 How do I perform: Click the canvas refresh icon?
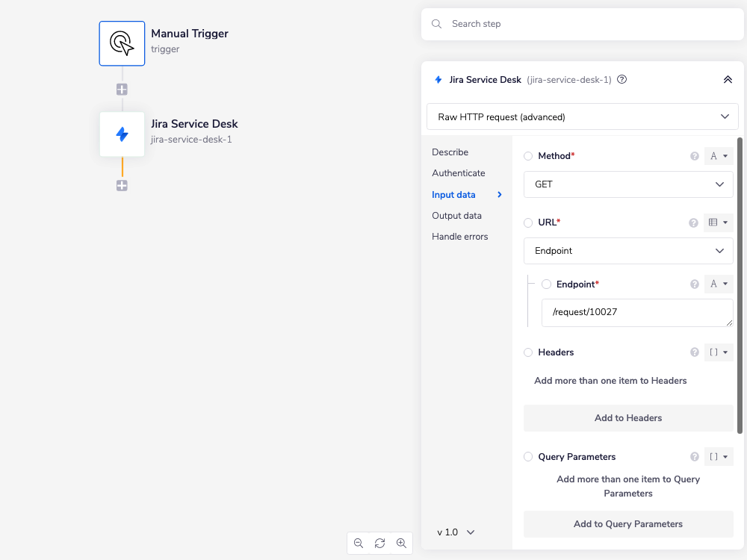click(379, 543)
